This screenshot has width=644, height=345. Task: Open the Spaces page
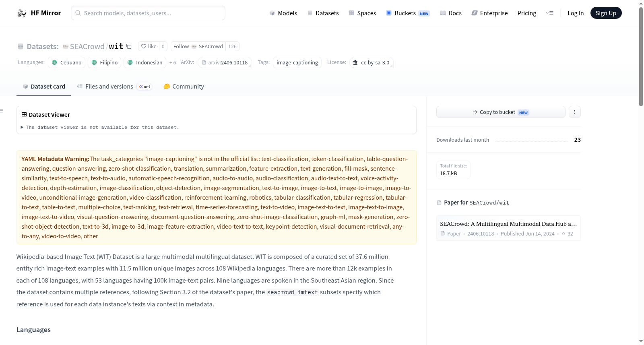tap(363, 13)
